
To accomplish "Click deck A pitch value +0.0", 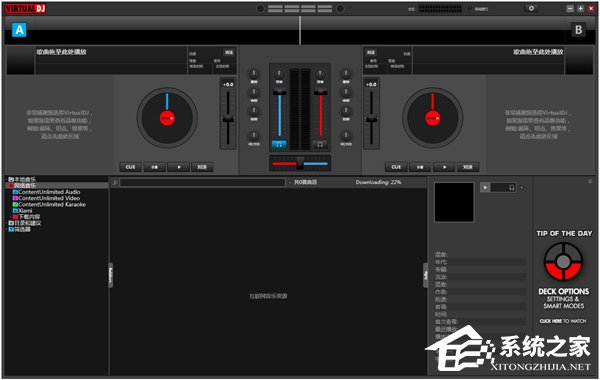I will click(228, 84).
